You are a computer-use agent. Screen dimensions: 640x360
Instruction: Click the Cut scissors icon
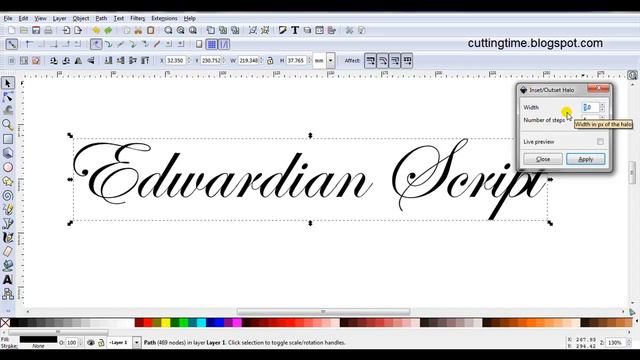pos(138,30)
